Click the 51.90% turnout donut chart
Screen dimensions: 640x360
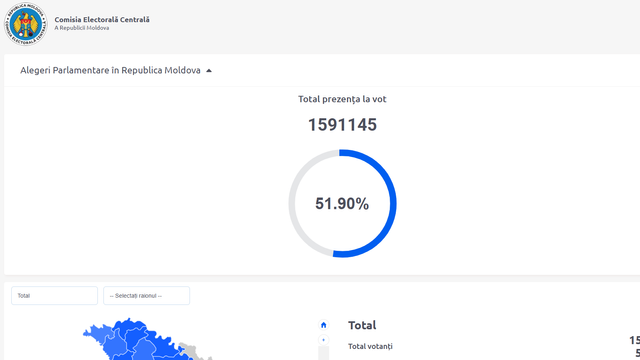click(342, 203)
